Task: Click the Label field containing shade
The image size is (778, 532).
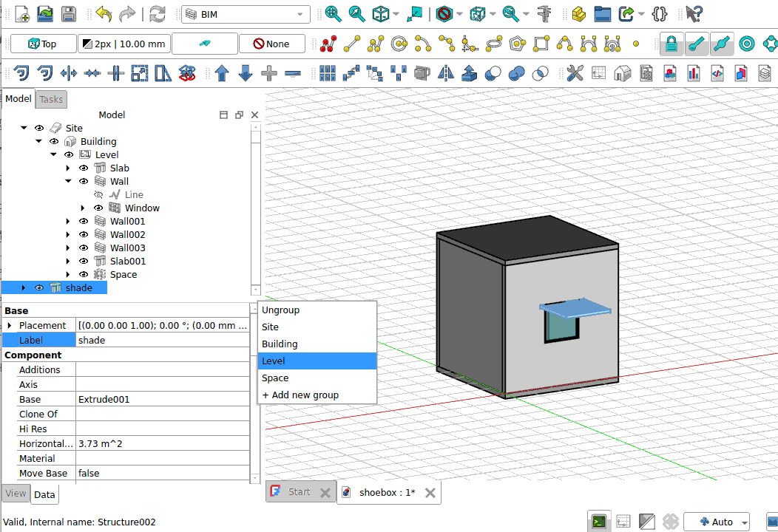Action: 163,341
